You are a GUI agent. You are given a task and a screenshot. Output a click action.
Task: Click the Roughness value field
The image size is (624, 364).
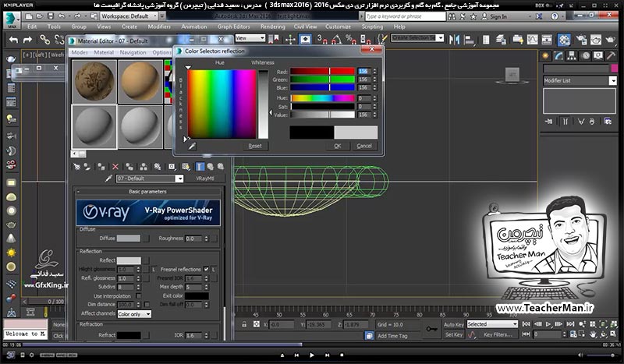pyautogui.click(x=194, y=239)
